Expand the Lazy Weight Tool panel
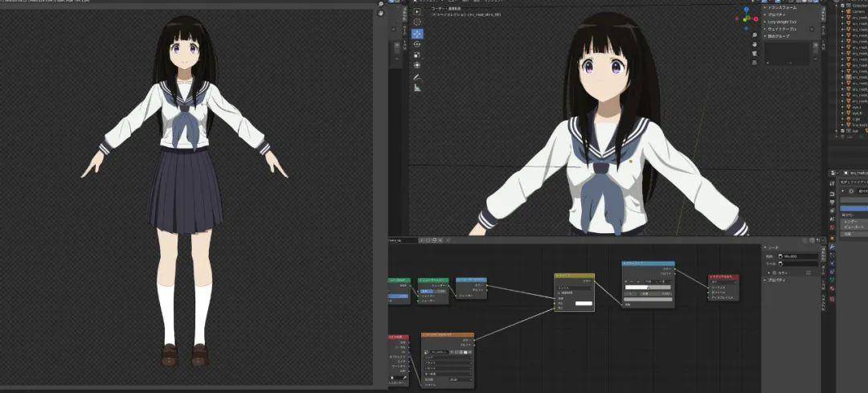Screen dimensions: 868x393 [782, 22]
